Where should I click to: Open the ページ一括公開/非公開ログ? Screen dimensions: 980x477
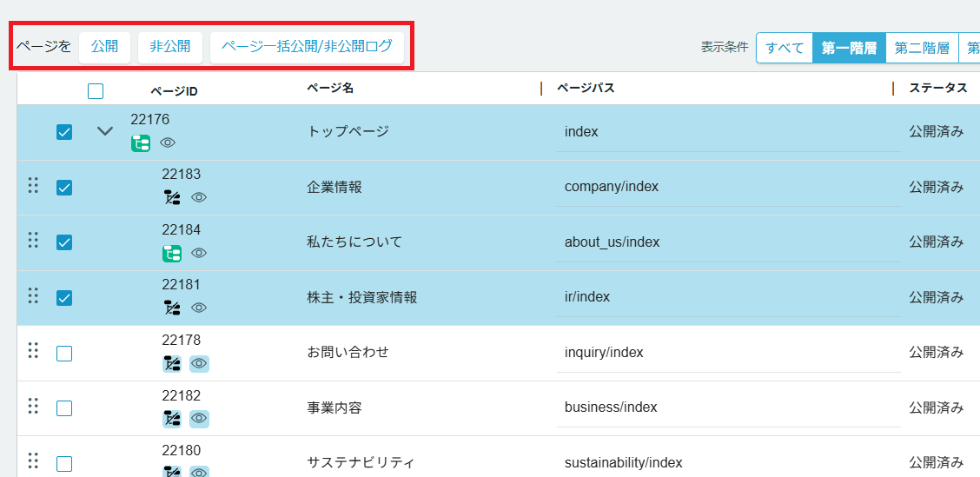click(x=307, y=47)
